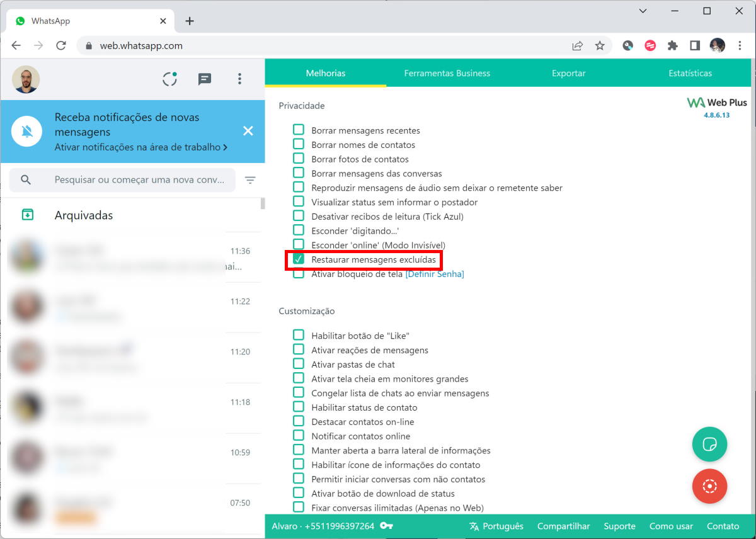The image size is (756, 539).
Task: Click the share page icon in address bar
Action: click(x=577, y=45)
